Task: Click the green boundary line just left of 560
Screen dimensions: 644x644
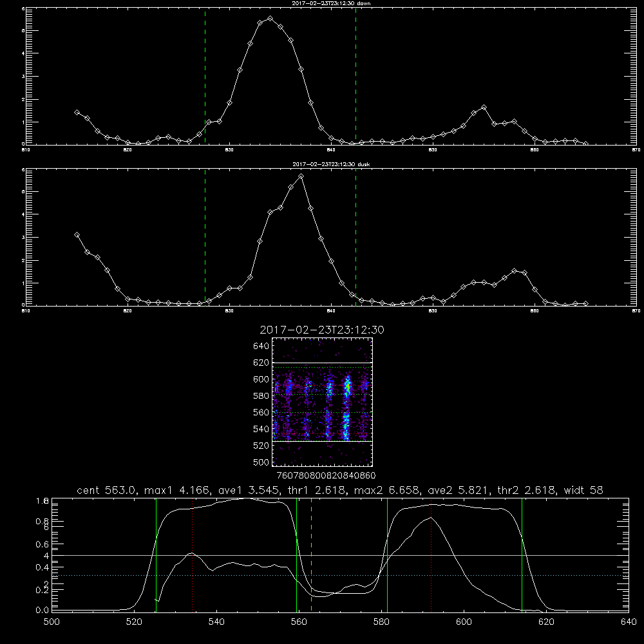Action: coord(296,554)
